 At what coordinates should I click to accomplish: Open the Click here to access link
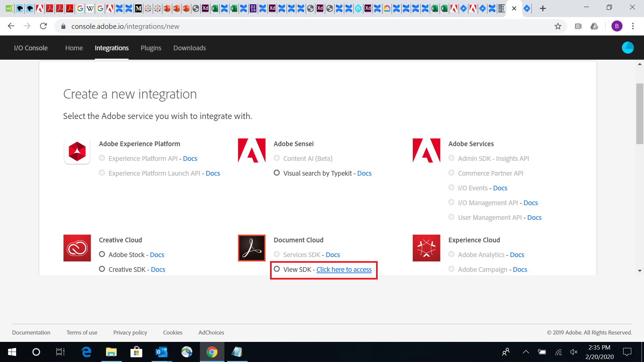344,269
